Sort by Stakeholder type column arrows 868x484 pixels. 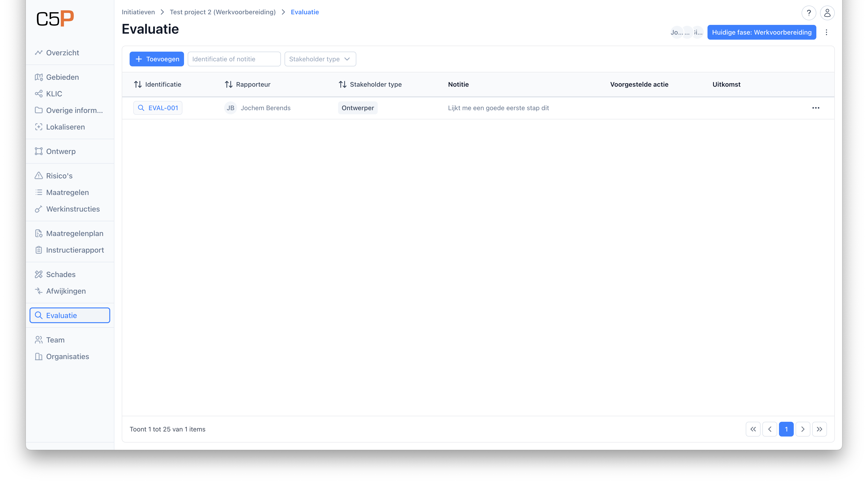click(x=342, y=85)
